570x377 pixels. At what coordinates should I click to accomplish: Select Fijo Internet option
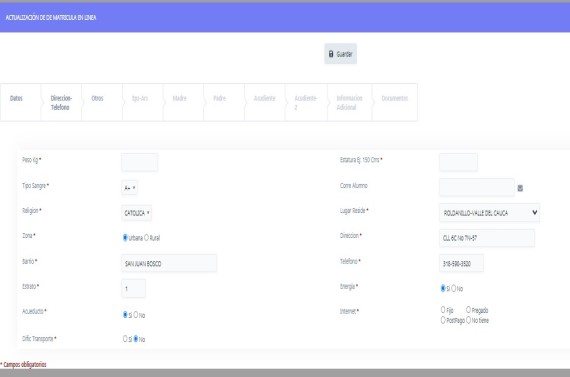coord(443,310)
